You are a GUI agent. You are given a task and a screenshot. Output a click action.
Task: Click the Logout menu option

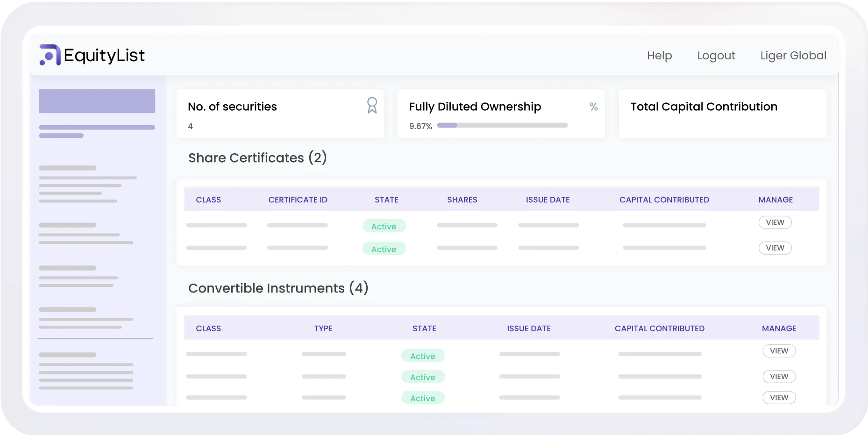(716, 55)
